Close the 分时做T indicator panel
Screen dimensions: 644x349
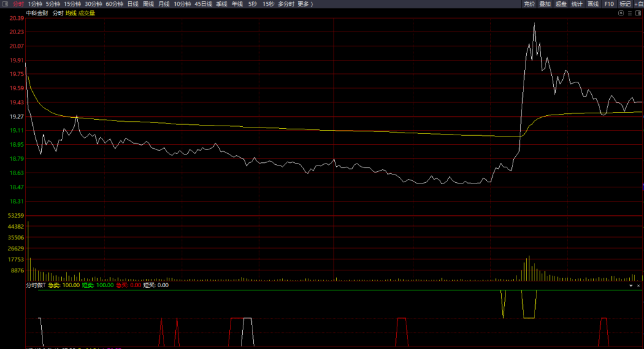(x=638, y=285)
